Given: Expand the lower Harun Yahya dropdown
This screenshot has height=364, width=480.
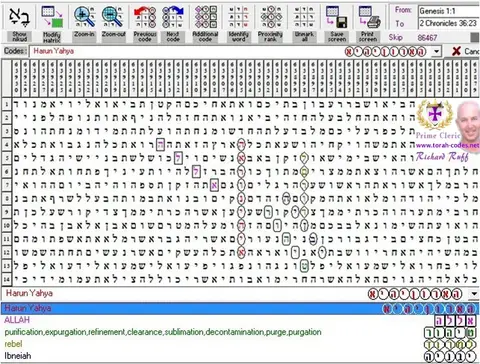Looking at the screenshot, I should click(474, 294).
